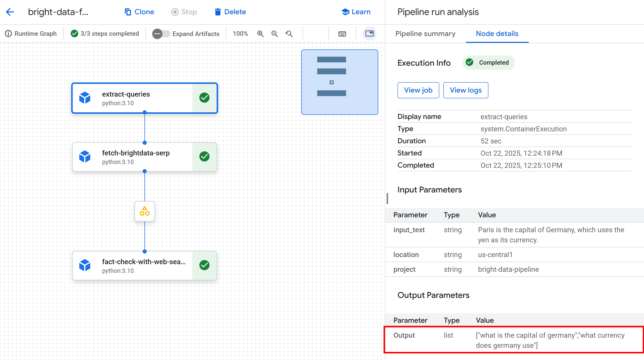Toggle the Expand Artifacts switch
The width and height of the screenshot is (644, 360).
[x=161, y=34]
